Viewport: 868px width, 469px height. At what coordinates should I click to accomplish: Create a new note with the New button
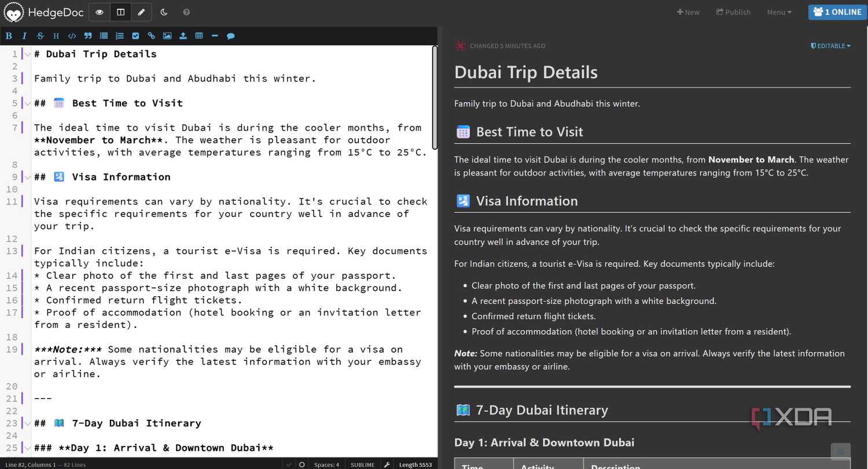point(688,12)
